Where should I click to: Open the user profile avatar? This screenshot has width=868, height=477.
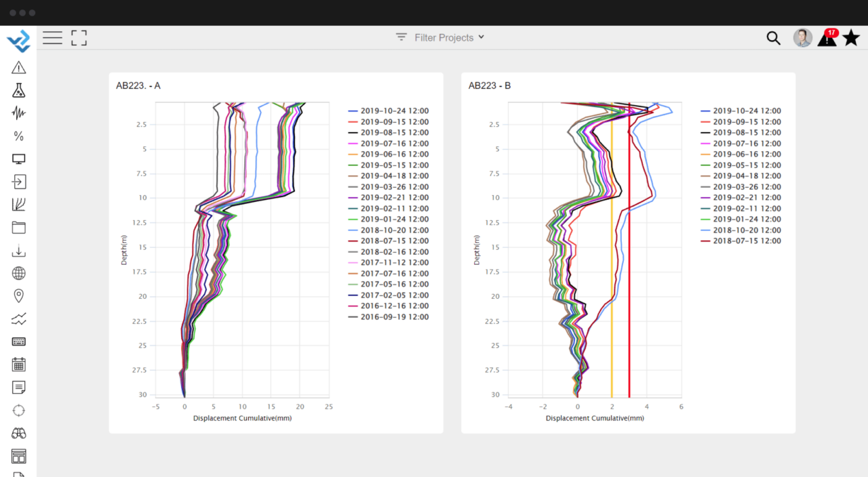pyautogui.click(x=802, y=38)
